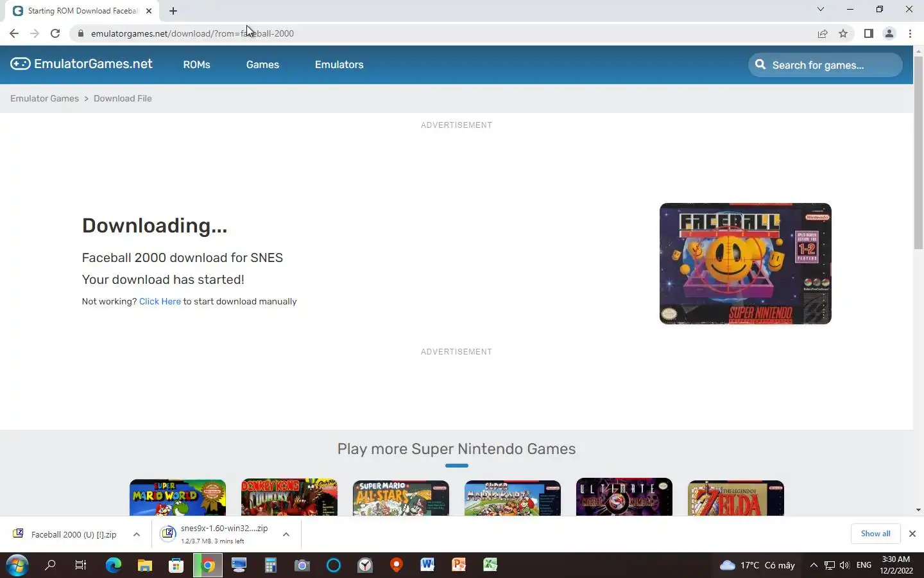The width and height of the screenshot is (924, 578).
Task: Click the padlock site info icon
Action: click(80, 33)
